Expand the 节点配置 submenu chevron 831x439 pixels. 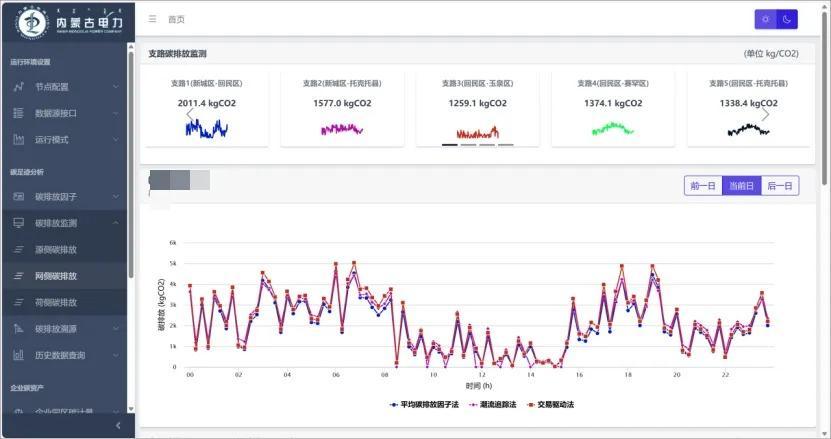(x=115, y=87)
